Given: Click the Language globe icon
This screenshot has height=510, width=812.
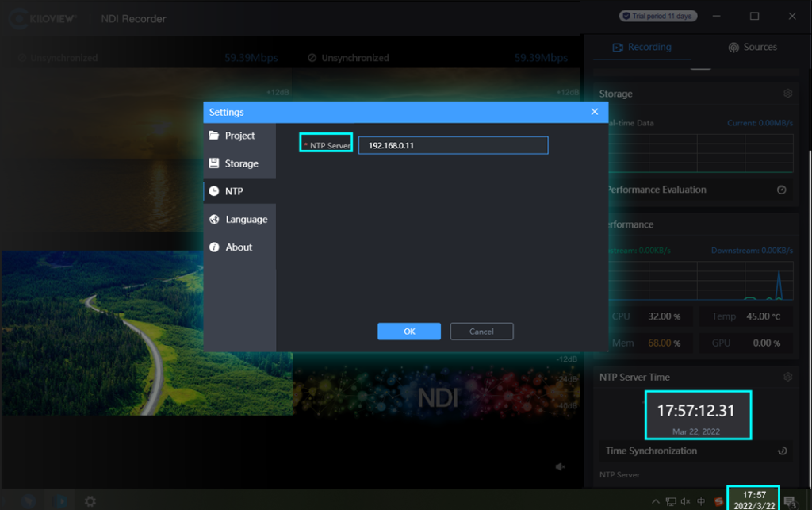Looking at the screenshot, I should [x=213, y=219].
